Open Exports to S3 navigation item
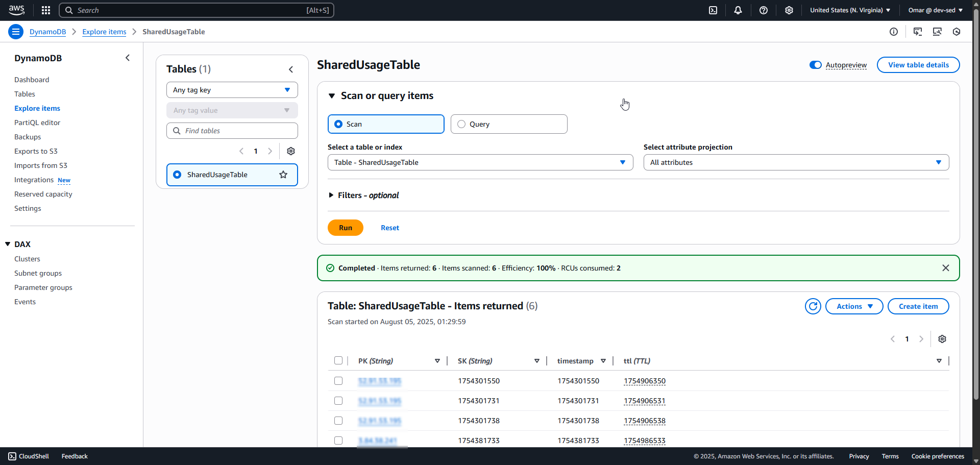Viewport: 980px width, 465px height. click(x=36, y=151)
